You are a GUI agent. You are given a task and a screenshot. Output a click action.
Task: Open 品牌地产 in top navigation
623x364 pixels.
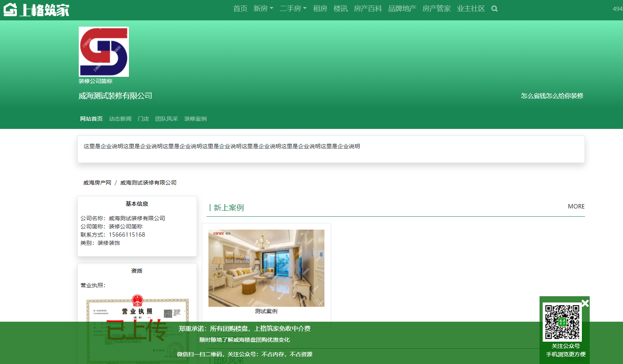(x=402, y=9)
